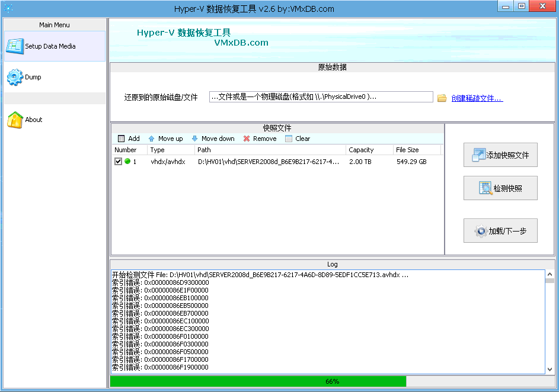
Task: Click the About house icon
Action: (x=15, y=120)
